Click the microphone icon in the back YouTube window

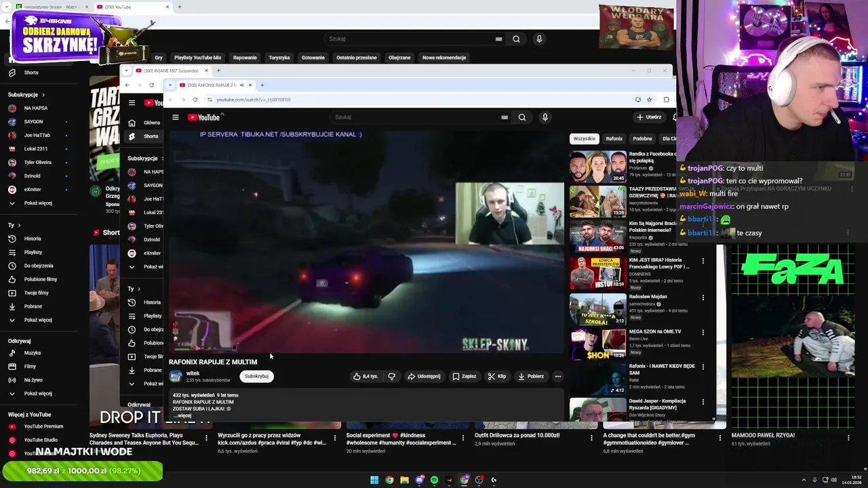tap(539, 39)
